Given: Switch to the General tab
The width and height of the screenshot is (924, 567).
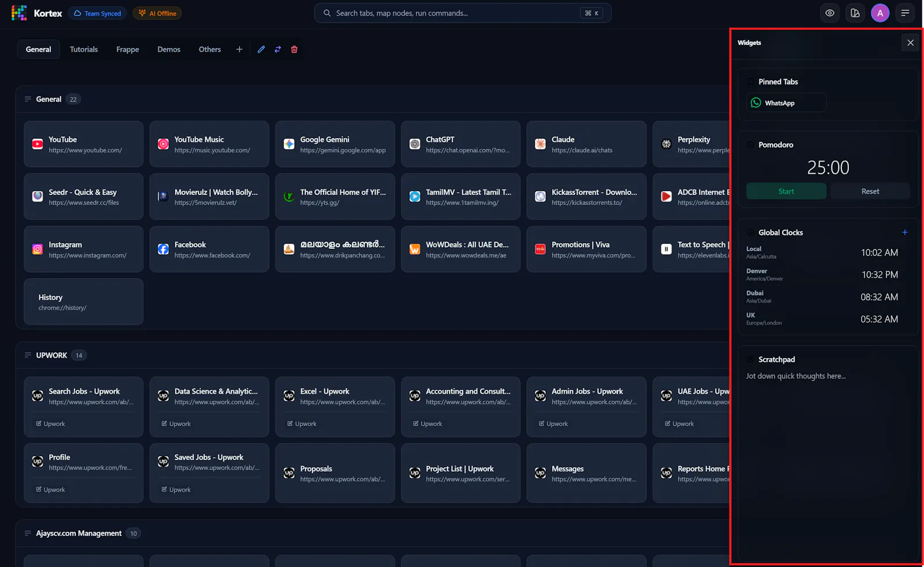Looking at the screenshot, I should point(38,50).
